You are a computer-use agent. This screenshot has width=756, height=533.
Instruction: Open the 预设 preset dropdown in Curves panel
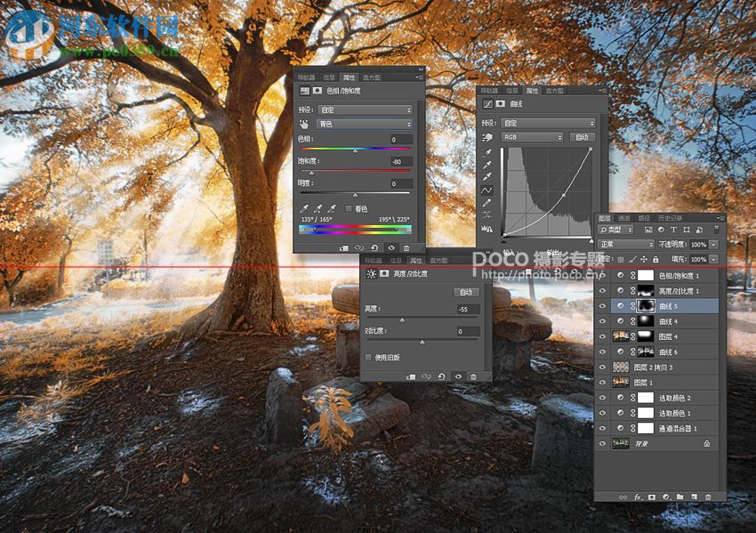[548, 123]
